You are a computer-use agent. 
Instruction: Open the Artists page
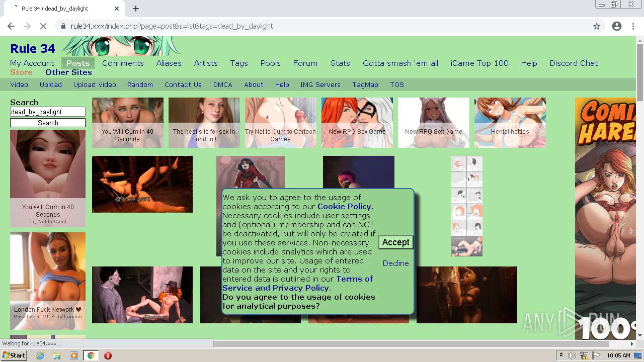(x=206, y=63)
